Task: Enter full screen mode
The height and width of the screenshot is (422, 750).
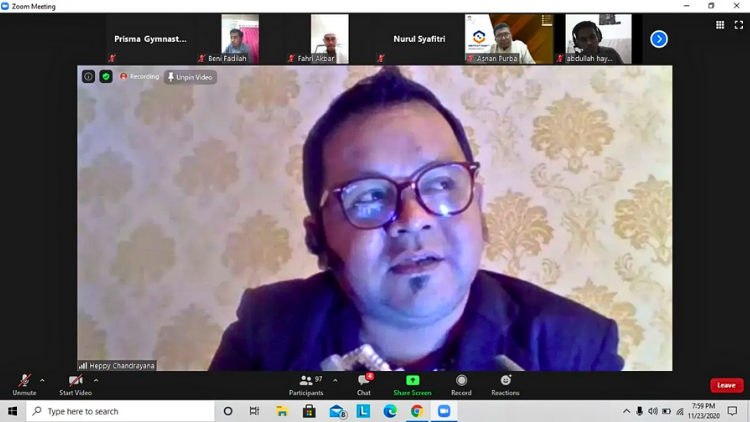Action: (x=737, y=25)
